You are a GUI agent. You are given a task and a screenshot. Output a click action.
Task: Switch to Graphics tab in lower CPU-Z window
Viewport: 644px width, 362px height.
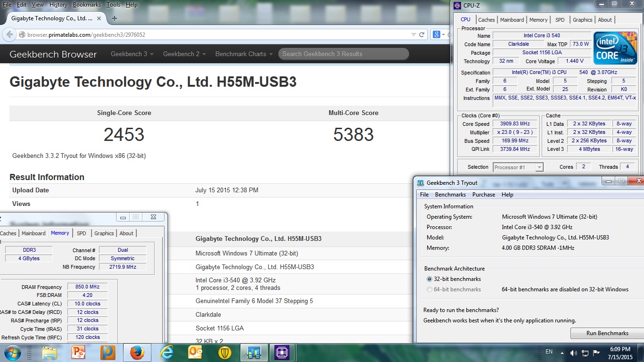(104, 233)
